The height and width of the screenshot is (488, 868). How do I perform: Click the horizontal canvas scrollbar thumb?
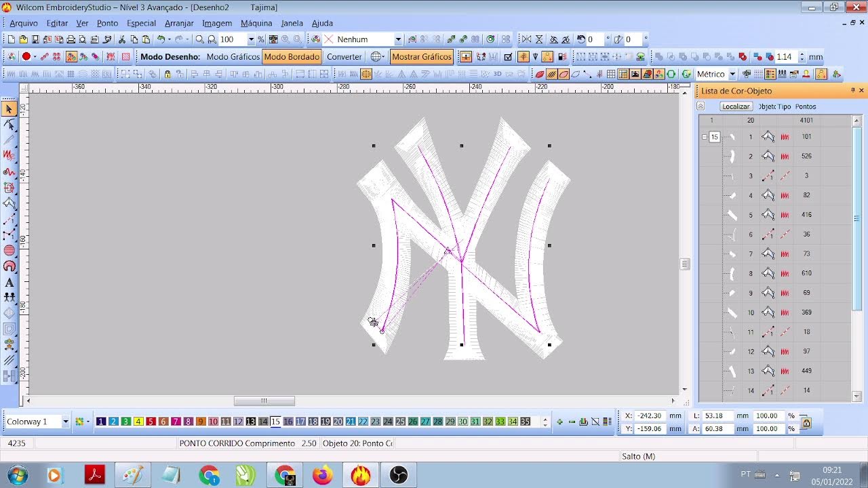coord(264,401)
